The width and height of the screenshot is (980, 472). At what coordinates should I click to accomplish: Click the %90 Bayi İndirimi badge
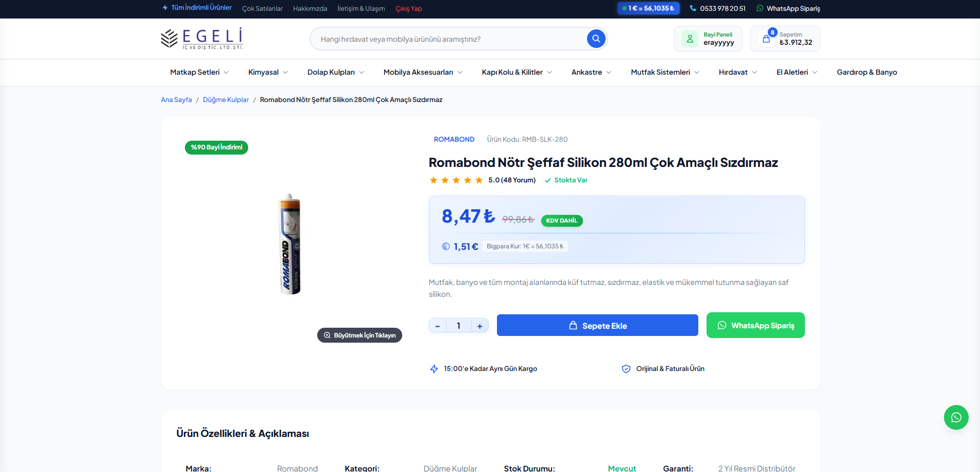(x=216, y=147)
